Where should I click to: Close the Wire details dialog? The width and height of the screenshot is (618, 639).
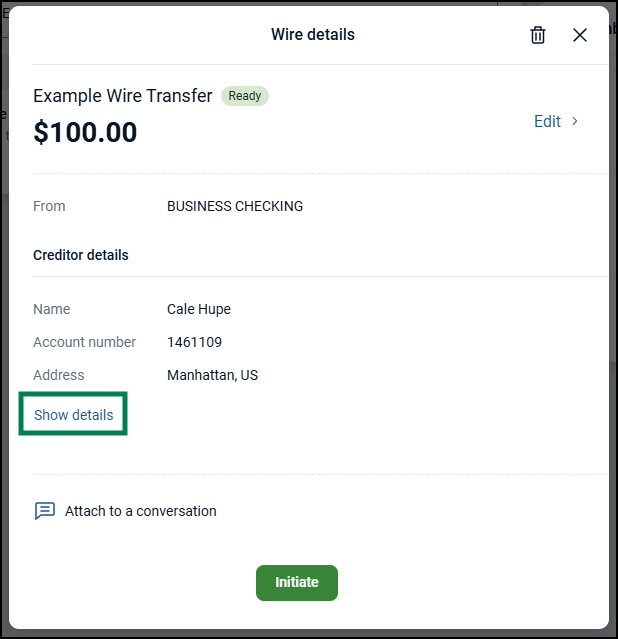tap(580, 35)
